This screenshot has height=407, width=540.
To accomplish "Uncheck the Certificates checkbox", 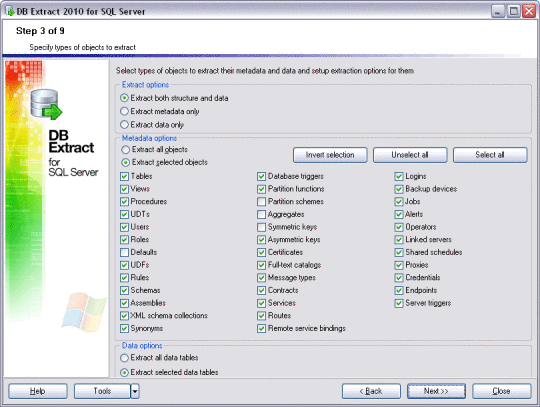I will (261, 252).
